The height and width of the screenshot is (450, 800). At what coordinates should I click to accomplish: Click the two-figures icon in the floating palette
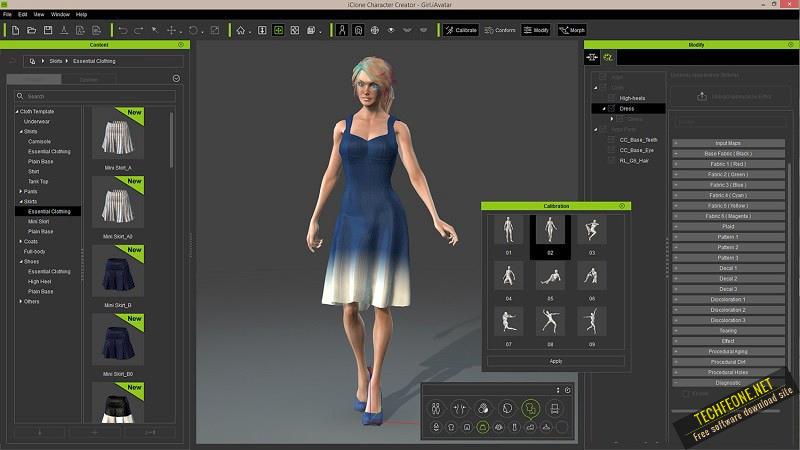pyautogui.click(x=436, y=408)
